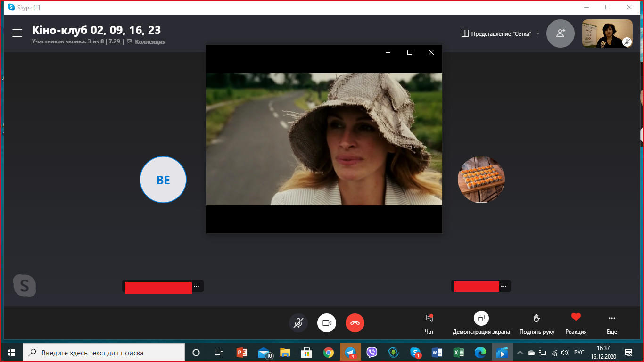Click participants count text Участников звонка: 3 из 8

[x=68, y=41]
